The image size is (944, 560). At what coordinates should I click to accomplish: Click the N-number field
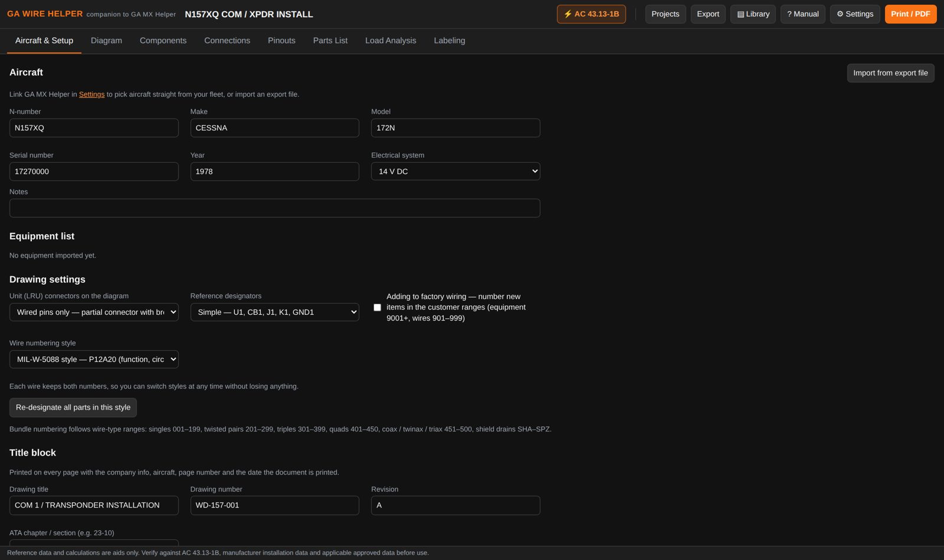pos(94,128)
